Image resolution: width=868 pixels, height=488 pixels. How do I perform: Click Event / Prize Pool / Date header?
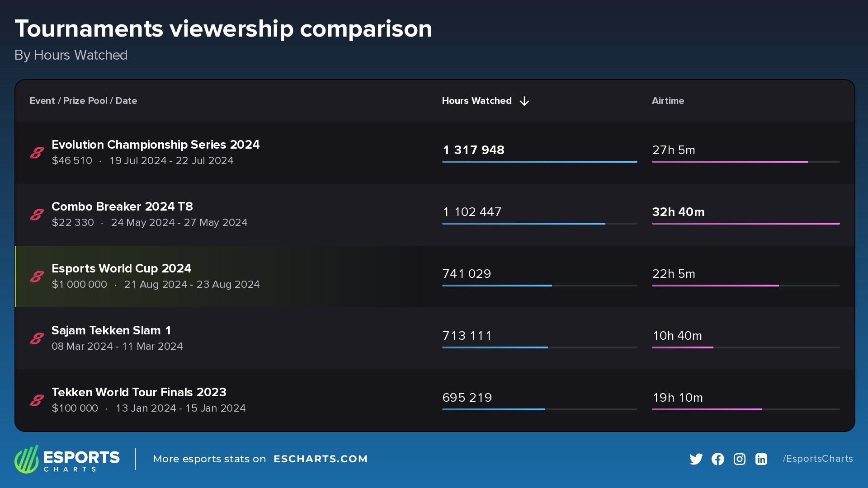click(83, 101)
